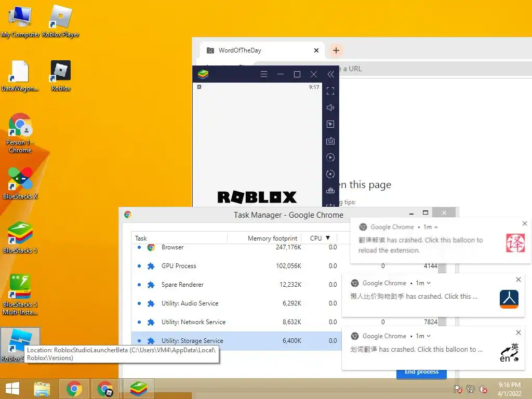Viewport: 532px width, 399px height.
Task: Click the BlueStacks logo in title bar
Action: click(x=203, y=74)
